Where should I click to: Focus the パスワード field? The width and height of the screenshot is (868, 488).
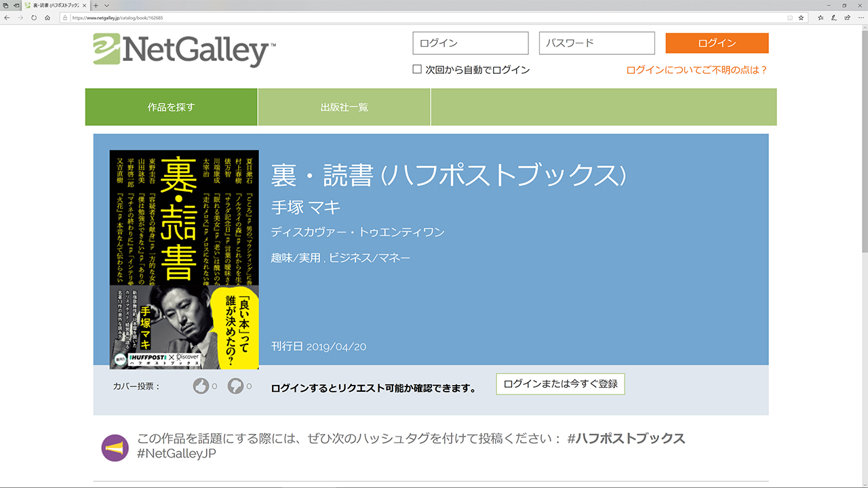point(597,43)
